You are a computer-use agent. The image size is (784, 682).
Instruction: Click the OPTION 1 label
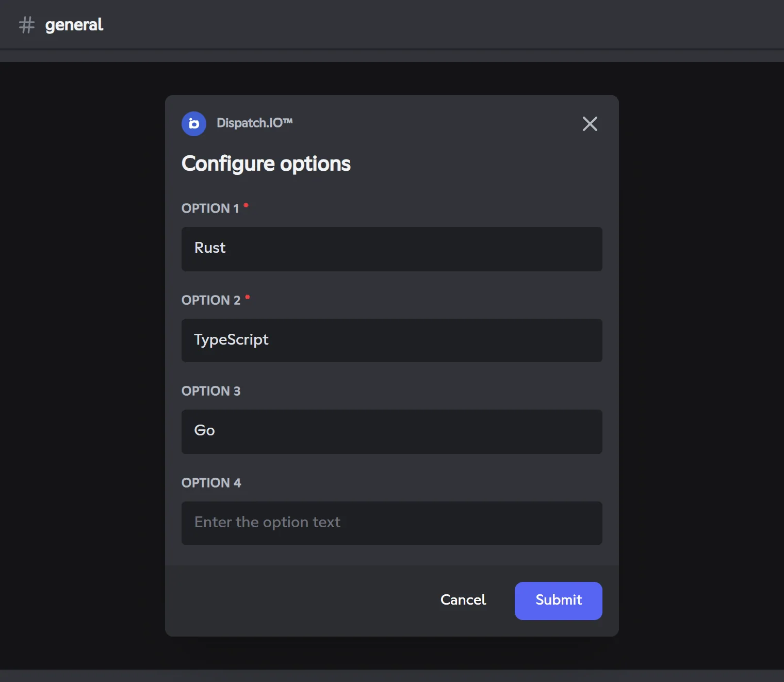[x=210, y=208]
